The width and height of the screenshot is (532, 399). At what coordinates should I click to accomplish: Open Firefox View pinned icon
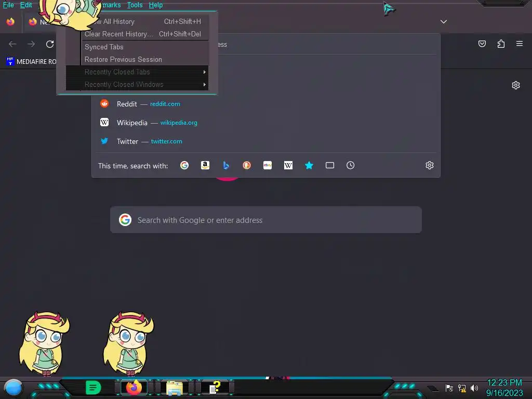coord(10,22)
